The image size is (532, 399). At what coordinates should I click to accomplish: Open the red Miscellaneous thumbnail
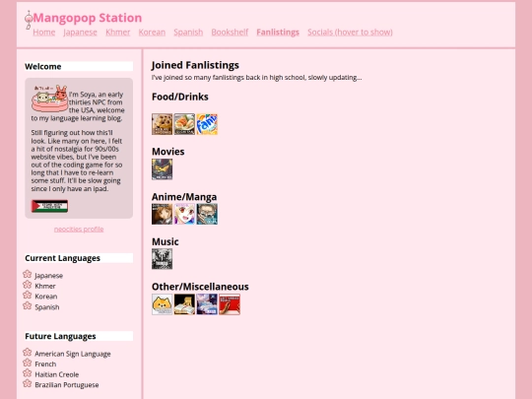(230, 304)
